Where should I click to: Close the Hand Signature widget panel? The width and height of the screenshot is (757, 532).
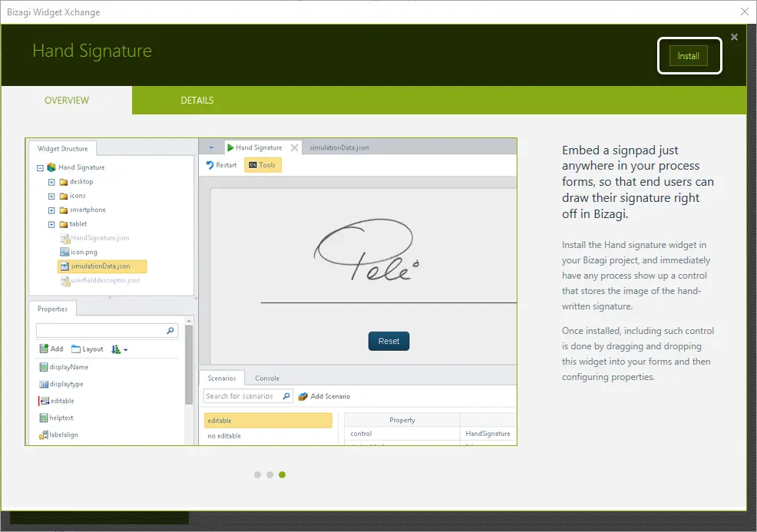pos(734,37)
